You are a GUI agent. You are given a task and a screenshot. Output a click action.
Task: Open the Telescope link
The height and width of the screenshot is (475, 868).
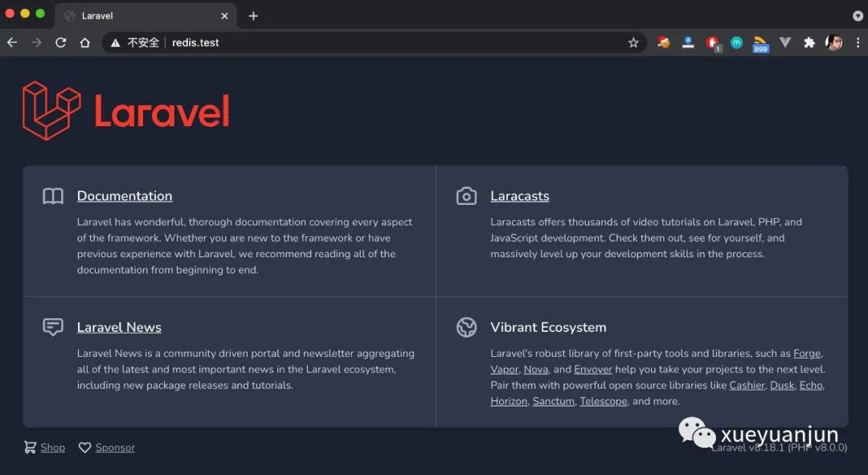pyautogui.click(x=604, y=401)
